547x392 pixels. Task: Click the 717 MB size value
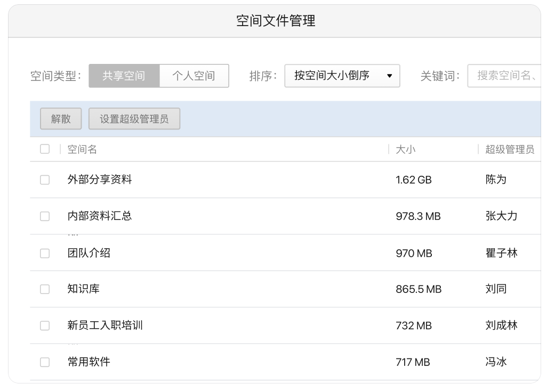[413, 362]
